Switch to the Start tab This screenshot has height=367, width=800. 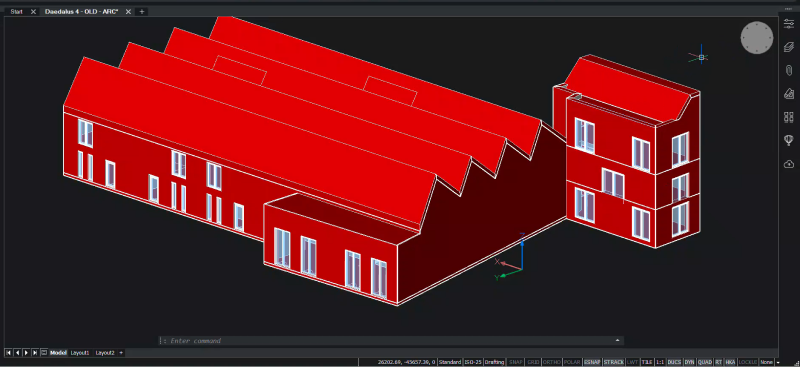click(x=16, y=11)
